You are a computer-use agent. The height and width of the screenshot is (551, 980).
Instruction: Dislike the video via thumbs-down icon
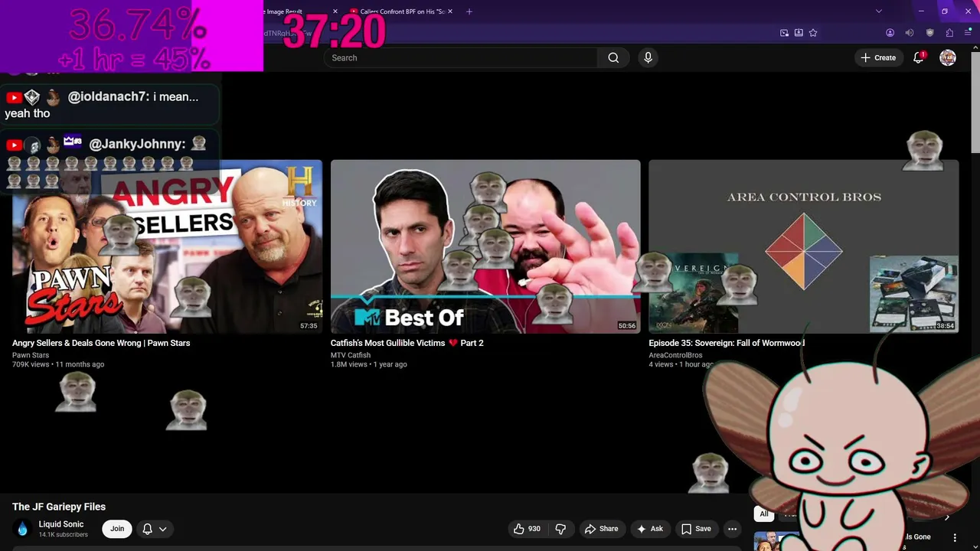560,529
